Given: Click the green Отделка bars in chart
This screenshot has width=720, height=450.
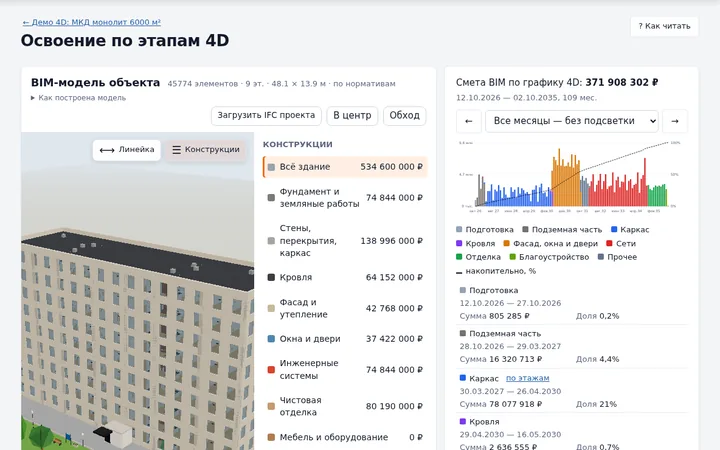Looking at the screenshot, I should coord(657,196).
